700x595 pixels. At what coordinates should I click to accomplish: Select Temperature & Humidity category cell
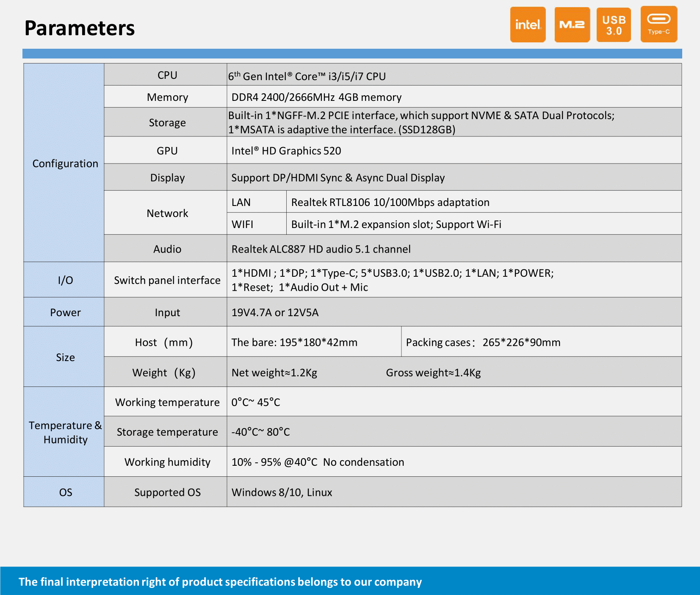[x=64, y=432]
